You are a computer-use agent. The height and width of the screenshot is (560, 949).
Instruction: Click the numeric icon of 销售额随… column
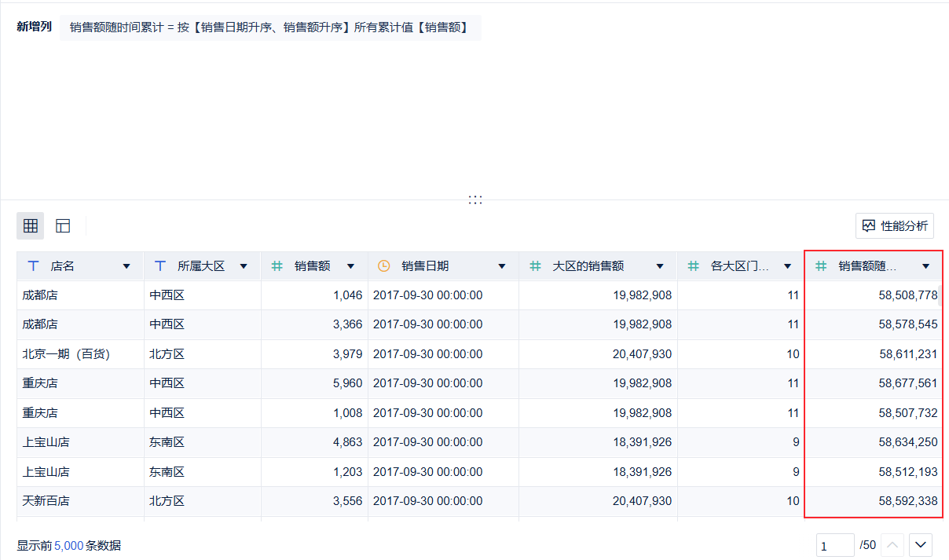[x=821, y=266]
